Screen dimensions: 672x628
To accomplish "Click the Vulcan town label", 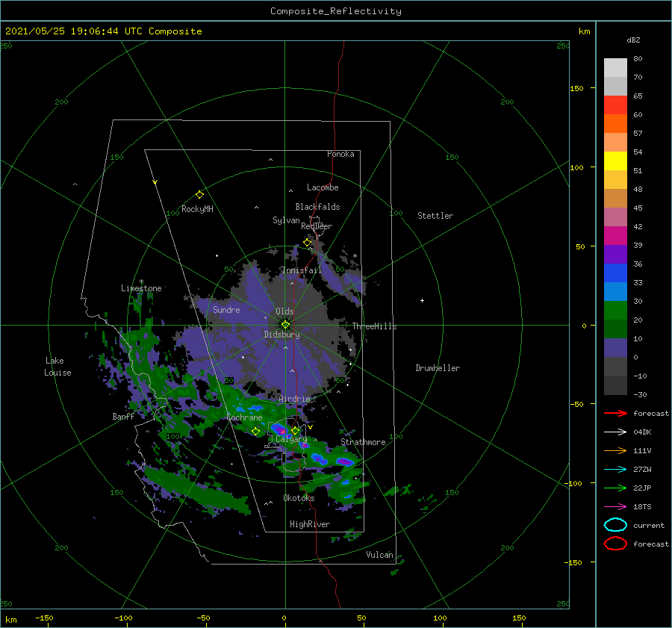I will pyautogui.click(x=380, y=555).
